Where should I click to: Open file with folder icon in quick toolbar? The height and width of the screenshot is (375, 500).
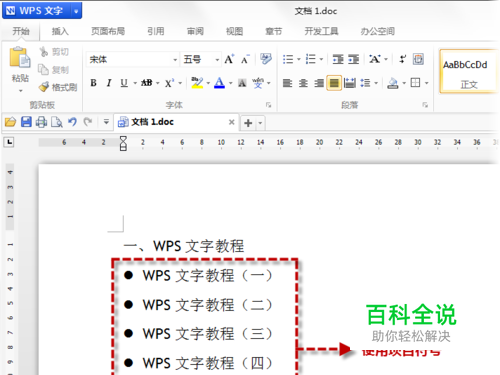pyautogui.click(x=10, y=122)
